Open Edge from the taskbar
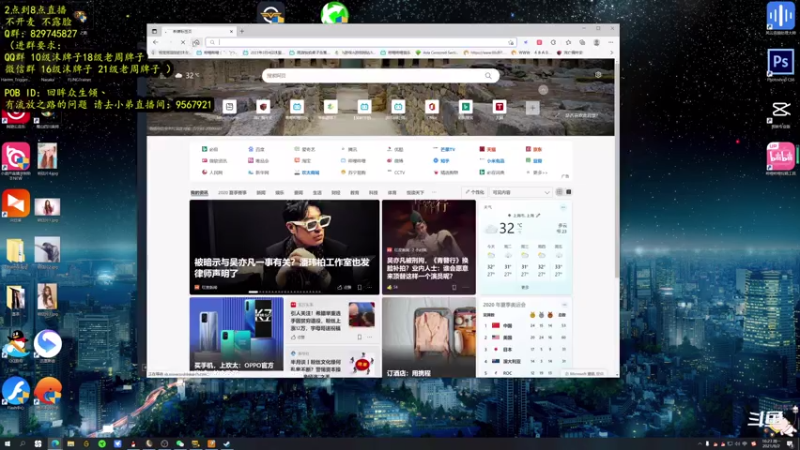This screenshot has height=450, width=800. [x=55, y=444]
